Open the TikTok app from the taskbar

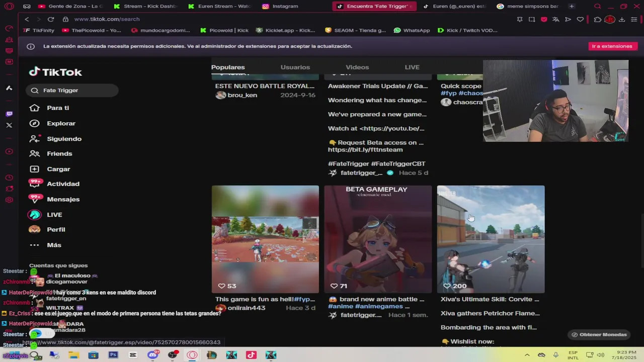click(251, 355)
